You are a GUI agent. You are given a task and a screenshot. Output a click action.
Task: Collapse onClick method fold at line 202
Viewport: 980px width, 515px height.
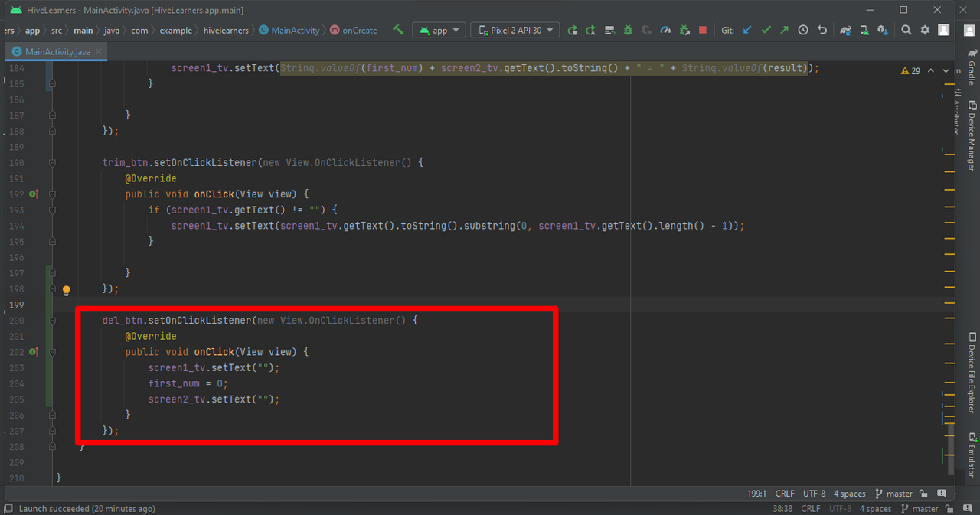52,352
